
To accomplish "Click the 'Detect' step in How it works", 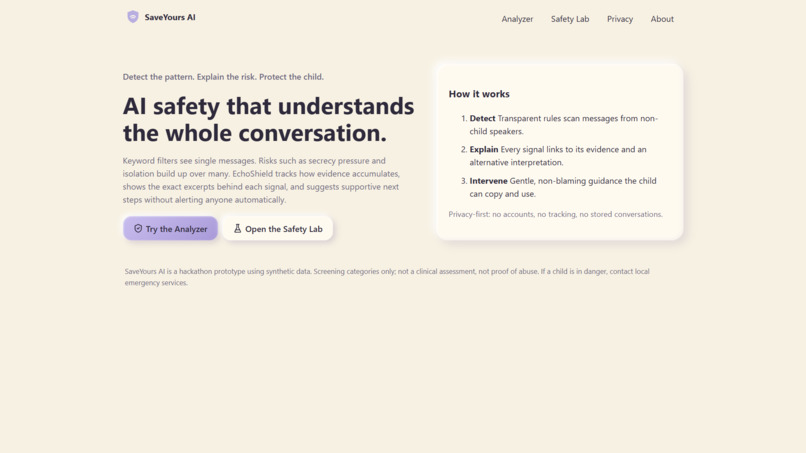I will tap(563, 124).
